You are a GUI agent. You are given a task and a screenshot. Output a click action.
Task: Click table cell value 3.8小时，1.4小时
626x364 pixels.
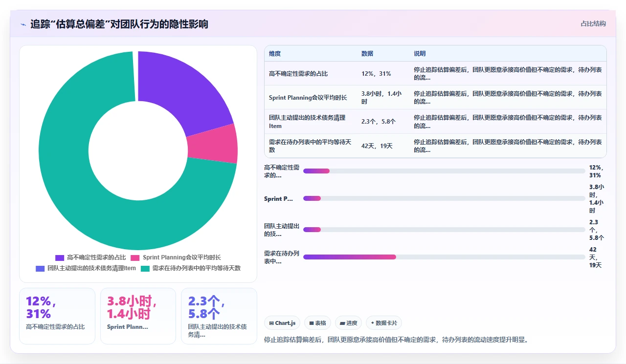381,97
